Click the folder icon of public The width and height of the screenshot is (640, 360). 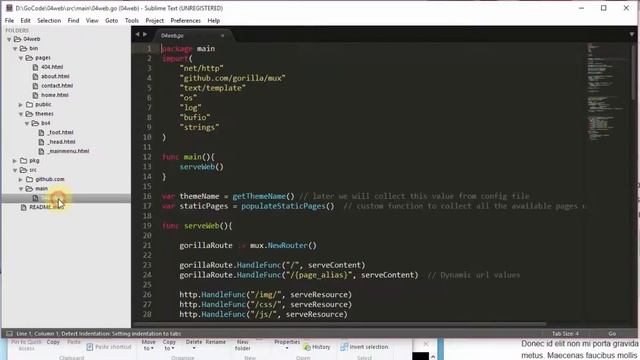(x=29, y=104)
